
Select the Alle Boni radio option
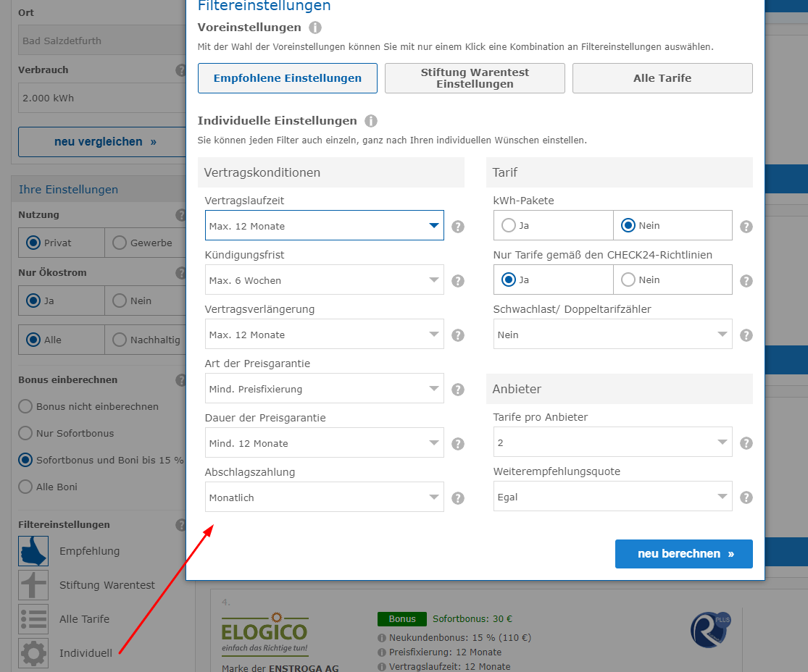pos(25,487)
